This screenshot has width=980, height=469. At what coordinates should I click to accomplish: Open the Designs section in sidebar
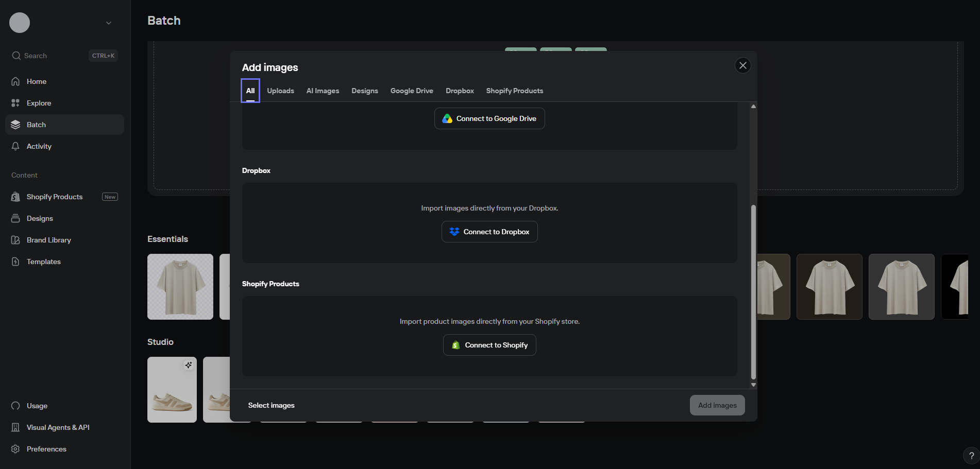(x=64, y=218)
